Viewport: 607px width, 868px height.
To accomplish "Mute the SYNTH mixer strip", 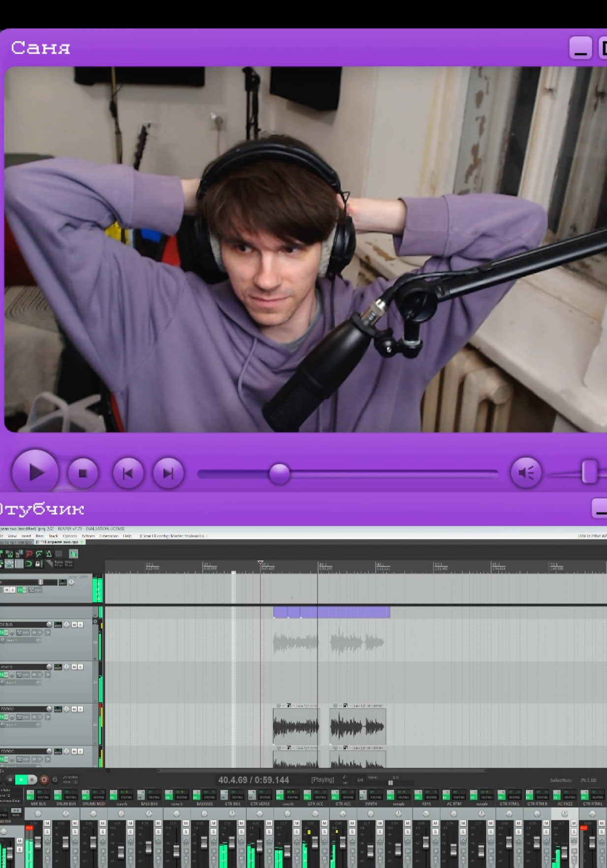I will point(380,823).
